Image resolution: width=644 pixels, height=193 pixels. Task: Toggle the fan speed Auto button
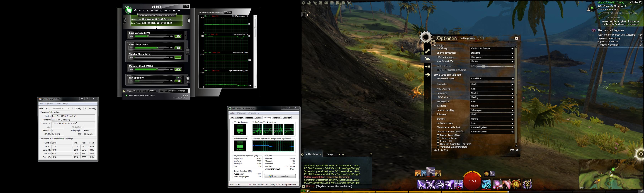[x=179, y=78]
